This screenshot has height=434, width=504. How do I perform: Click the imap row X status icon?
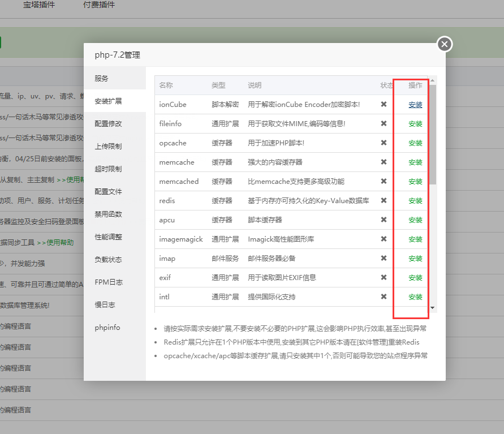[384, 258]
